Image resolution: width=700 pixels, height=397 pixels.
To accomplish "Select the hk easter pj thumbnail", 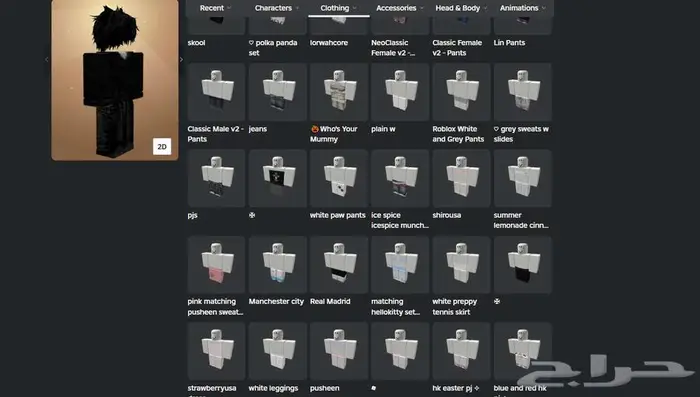I will (461, 351).
